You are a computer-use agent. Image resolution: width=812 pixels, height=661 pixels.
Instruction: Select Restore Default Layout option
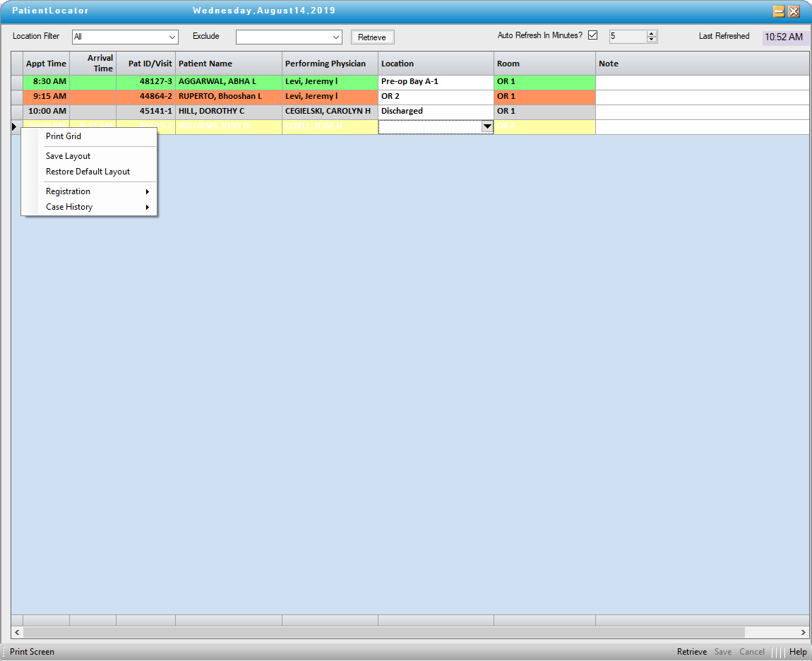pos(88,172)
